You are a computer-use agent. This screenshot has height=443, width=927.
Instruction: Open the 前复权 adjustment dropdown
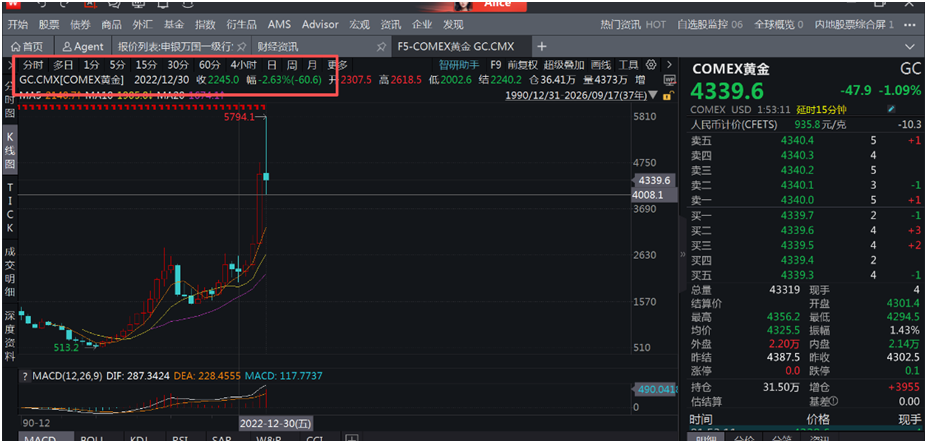coord(523,65)
